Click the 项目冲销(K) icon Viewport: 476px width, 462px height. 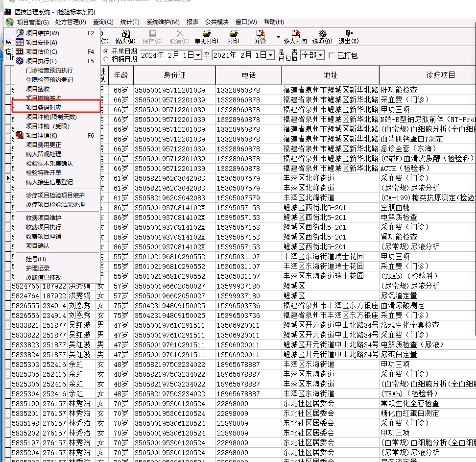(x=20, y=136)
